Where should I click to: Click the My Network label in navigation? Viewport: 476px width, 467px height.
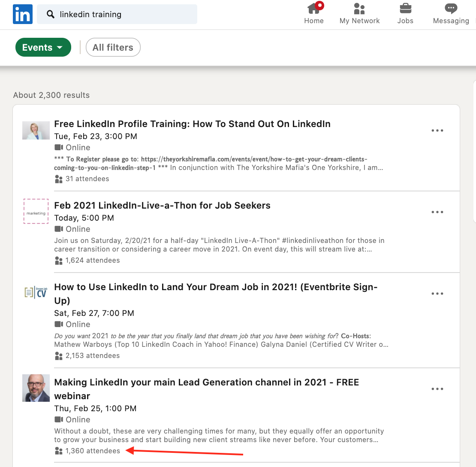coord(359,21)
